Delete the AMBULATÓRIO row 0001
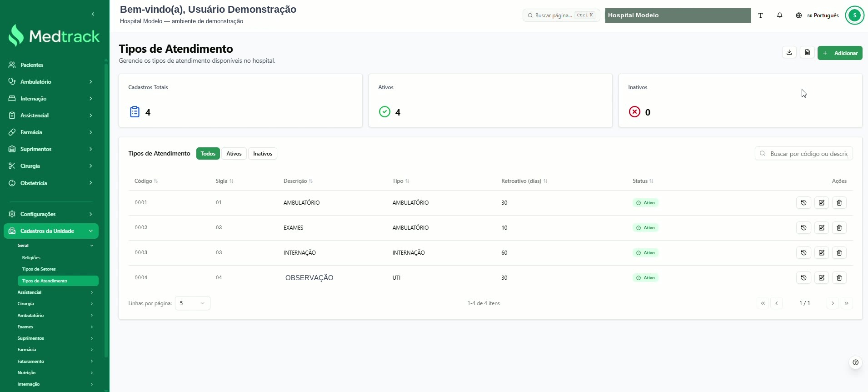The image size is (868, 392). pyautogui.click(x=839, y=203)
